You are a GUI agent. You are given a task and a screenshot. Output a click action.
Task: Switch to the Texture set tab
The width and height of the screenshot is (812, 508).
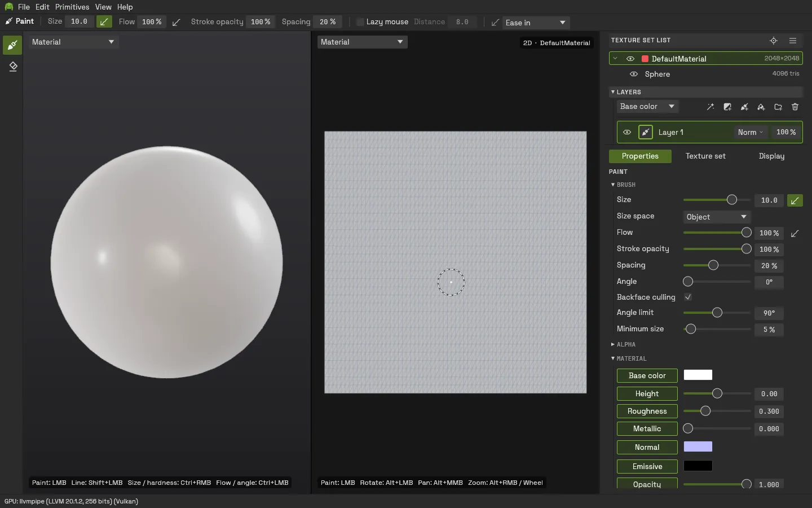click(705, 156)
